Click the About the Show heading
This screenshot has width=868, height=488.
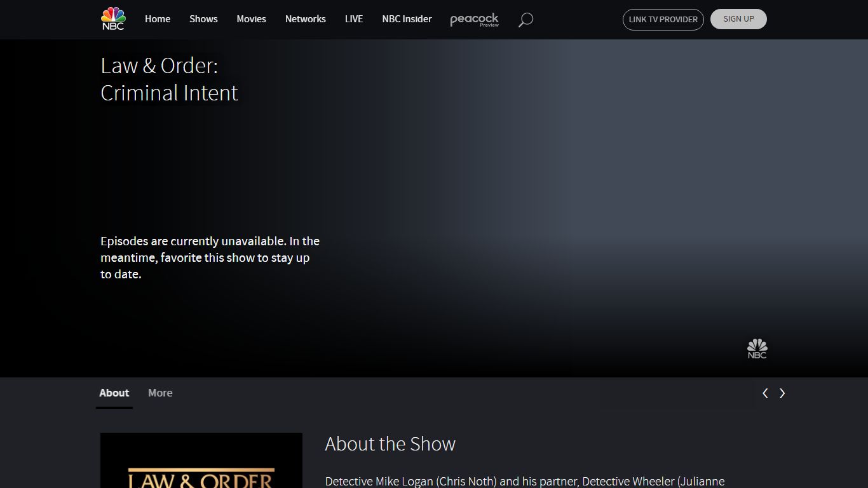[x=390, y=444]
